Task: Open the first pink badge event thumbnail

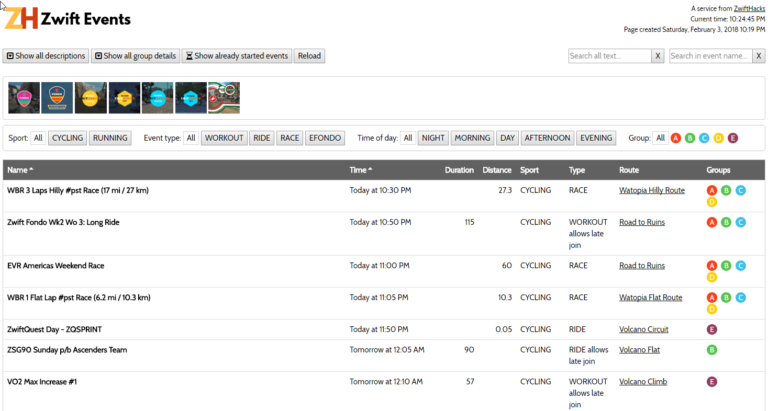Action: pos(24,98)
